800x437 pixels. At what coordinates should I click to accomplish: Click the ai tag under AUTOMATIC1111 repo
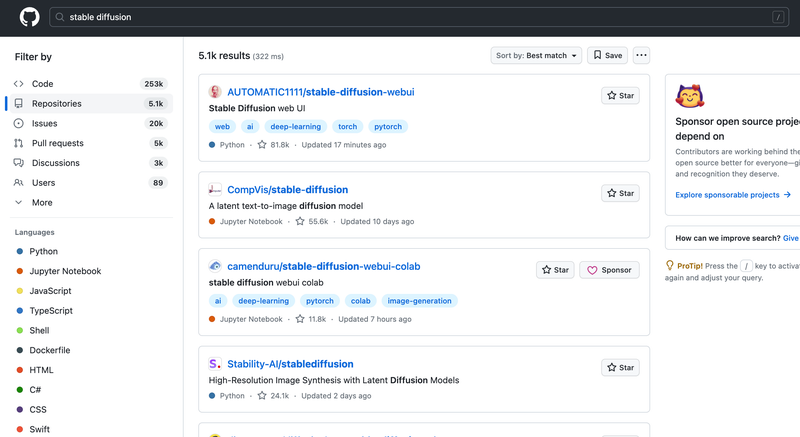point(250,126)
